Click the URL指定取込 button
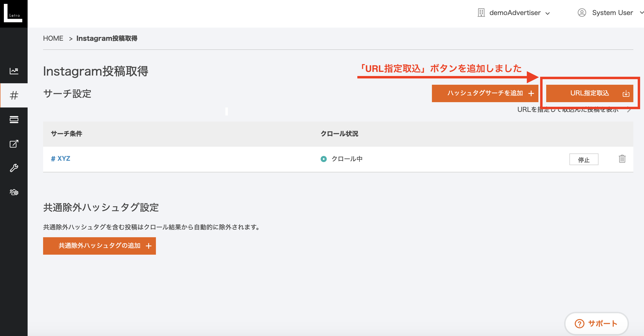The width and height of the screenshot is (644, 336). (x=589, y=93)
